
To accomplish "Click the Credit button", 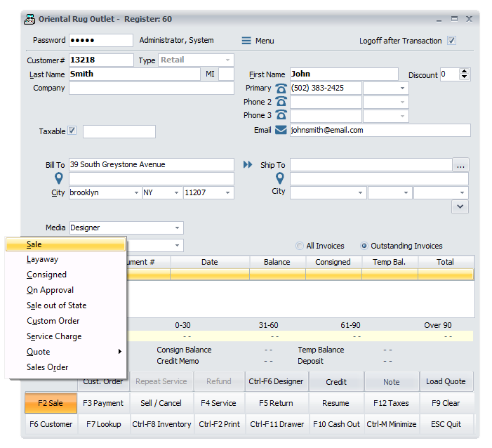I will [x=336, y=381].
